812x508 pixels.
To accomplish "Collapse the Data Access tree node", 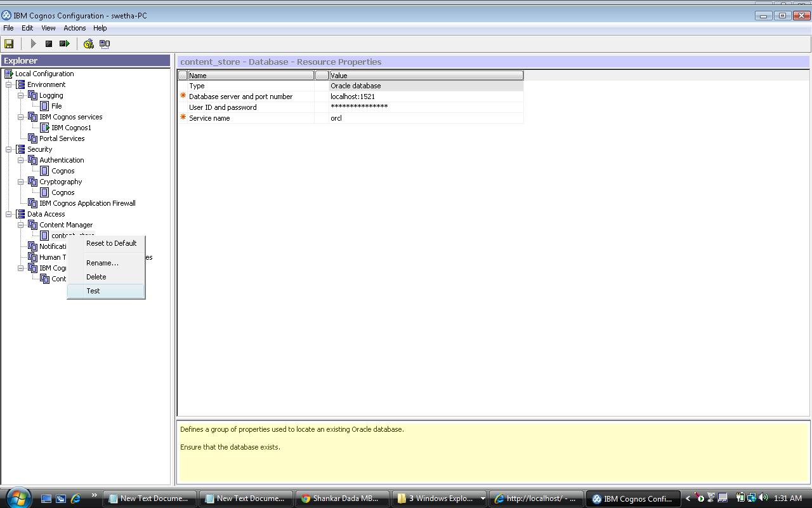I will 9,214.
